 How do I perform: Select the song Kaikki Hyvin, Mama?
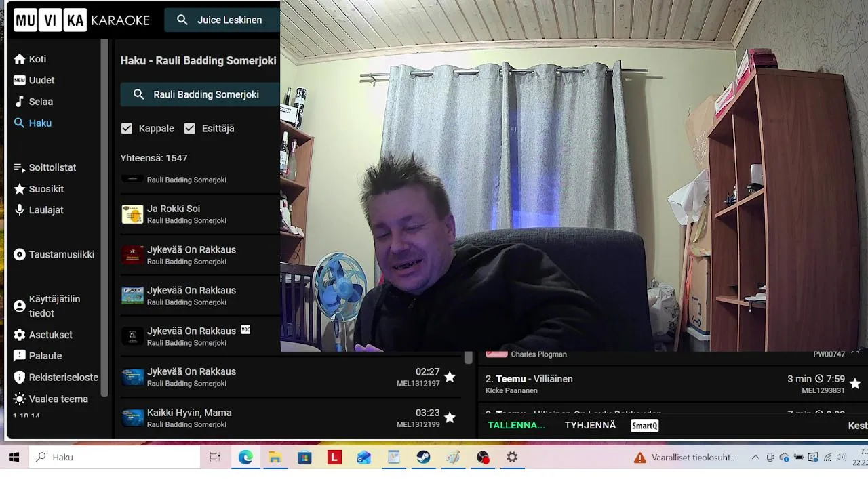[290, 418]
